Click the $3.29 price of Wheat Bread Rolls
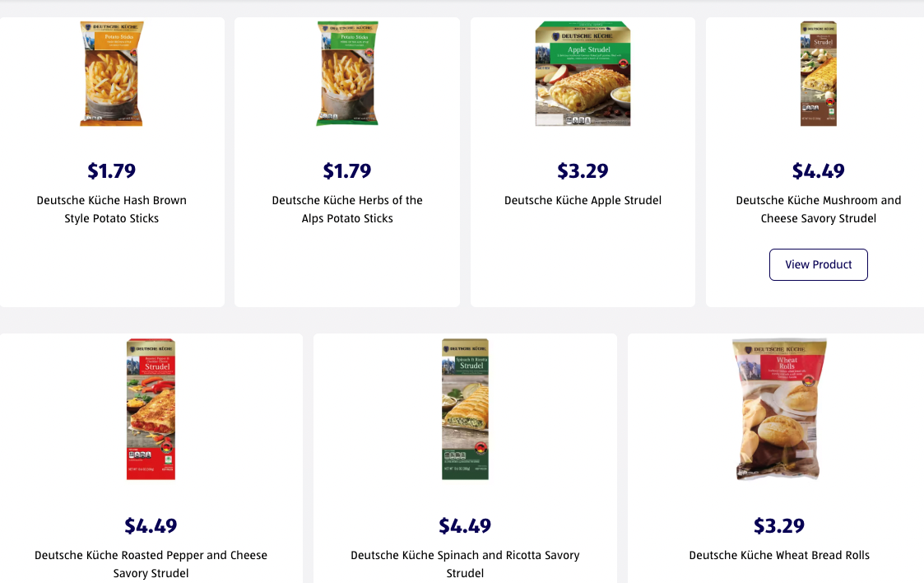This screenshot has height=583, width=924. (779, 525)
